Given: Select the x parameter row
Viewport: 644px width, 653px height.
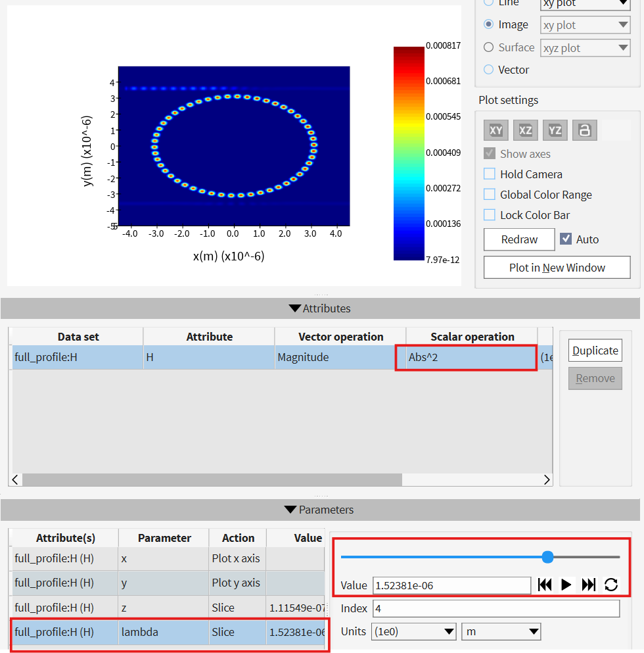Looking at the screenshot, I should tap(168, 558).
